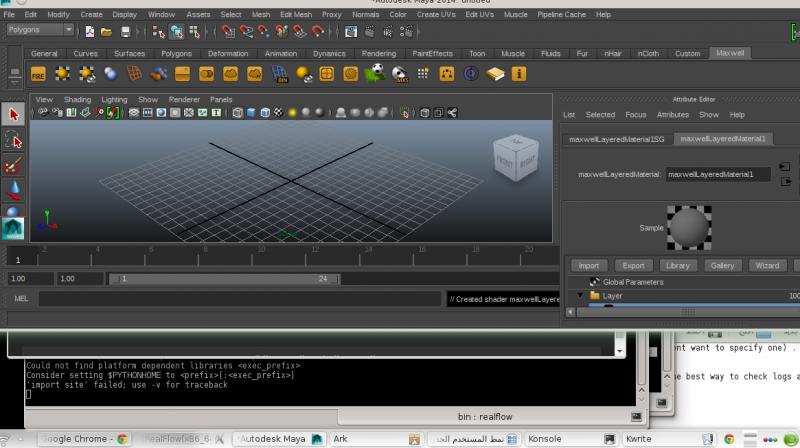Click the Maya logo at toolbox bottom

tap(13, 229)
